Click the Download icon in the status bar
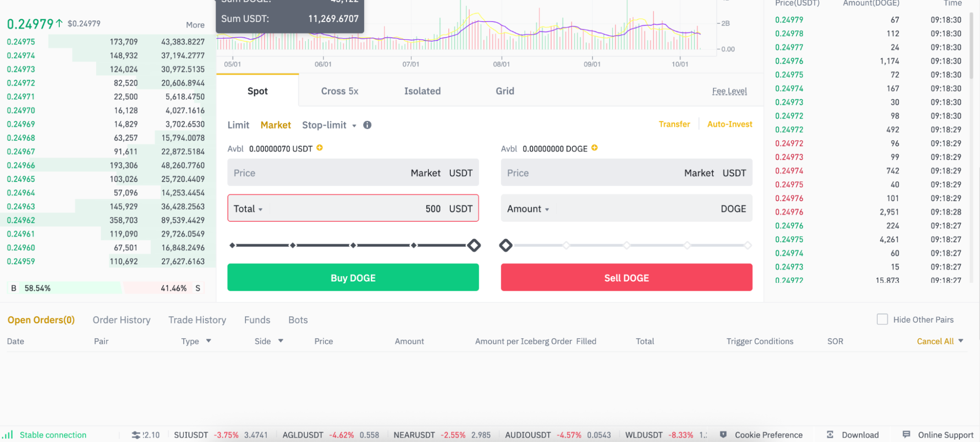The width and height of the screenshot is (980, 442). [x=831, y=434]
